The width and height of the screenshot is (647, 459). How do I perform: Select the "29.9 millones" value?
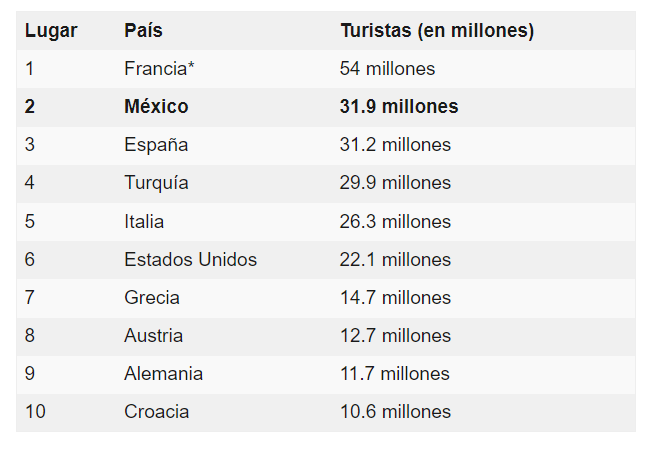pos(395,183)
